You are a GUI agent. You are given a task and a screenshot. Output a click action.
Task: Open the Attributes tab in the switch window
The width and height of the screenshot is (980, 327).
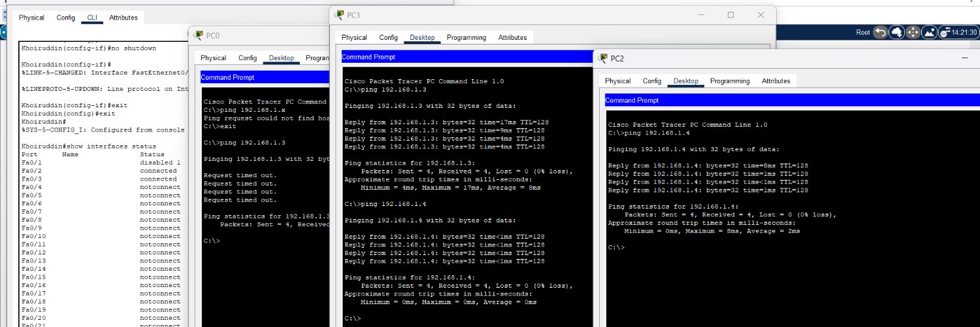click(123, 18)
